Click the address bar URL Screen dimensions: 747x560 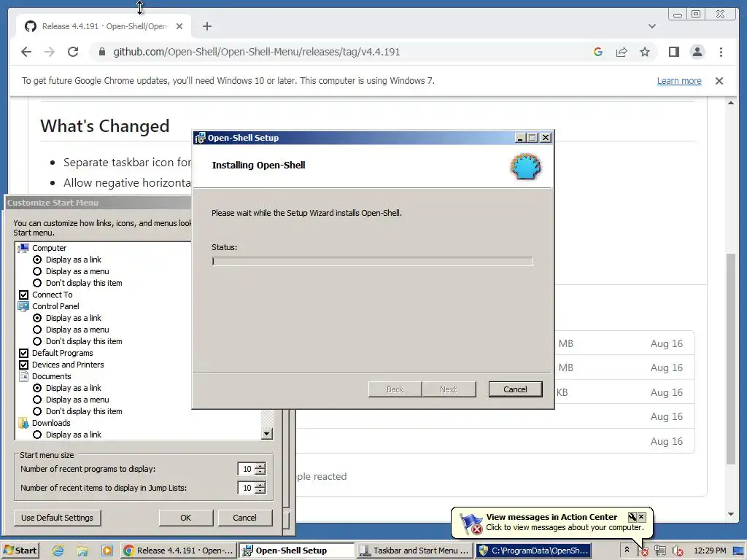(x=256, y=52)
